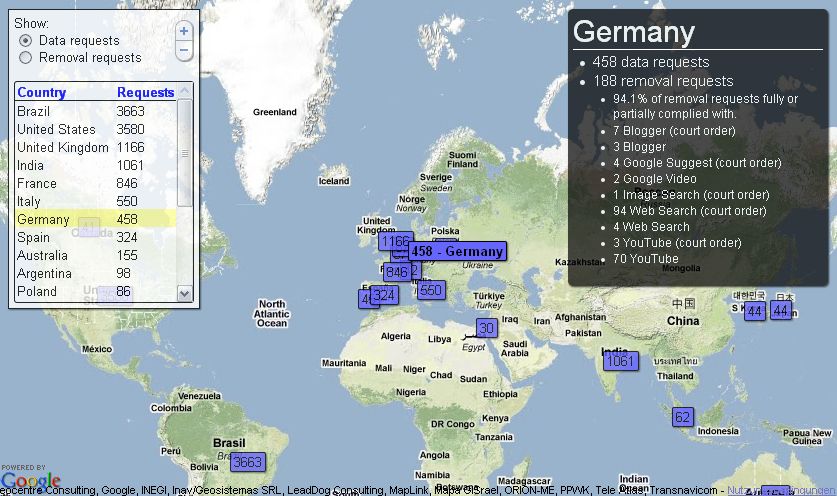837x496 pixels.
Task: Select the Removal requests radio button
Action: pos(25,58)
